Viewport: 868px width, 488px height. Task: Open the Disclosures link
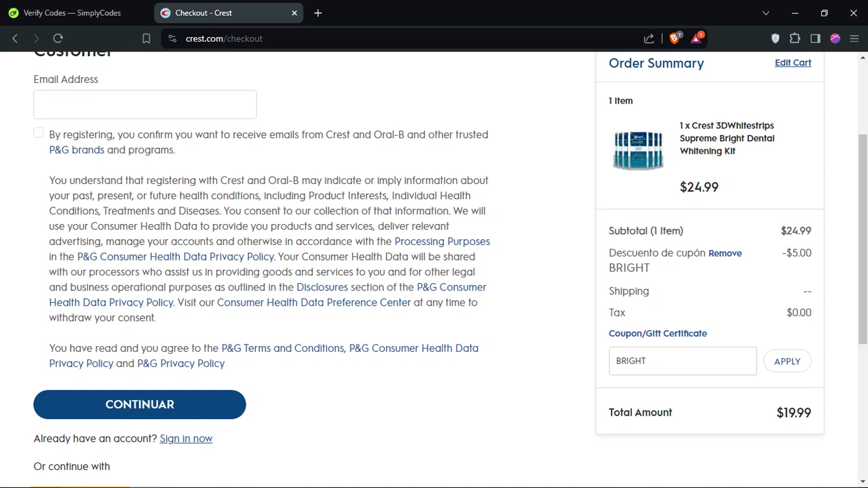[x=322, y=287]
